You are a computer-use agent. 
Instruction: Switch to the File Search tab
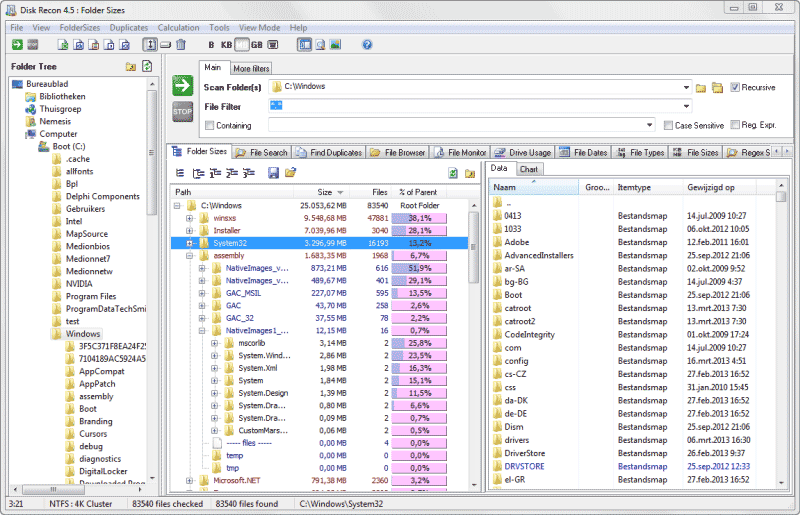point(262,153)
